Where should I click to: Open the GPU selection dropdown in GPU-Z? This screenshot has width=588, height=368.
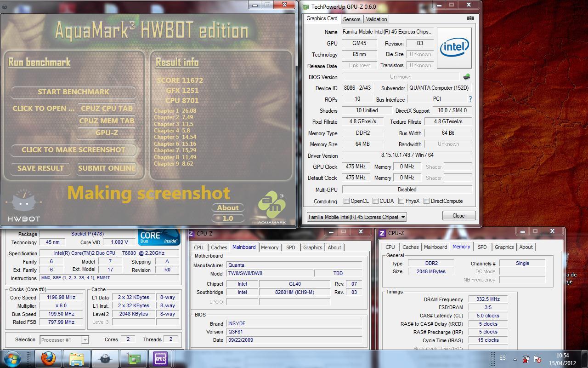(x=356, y=217)
